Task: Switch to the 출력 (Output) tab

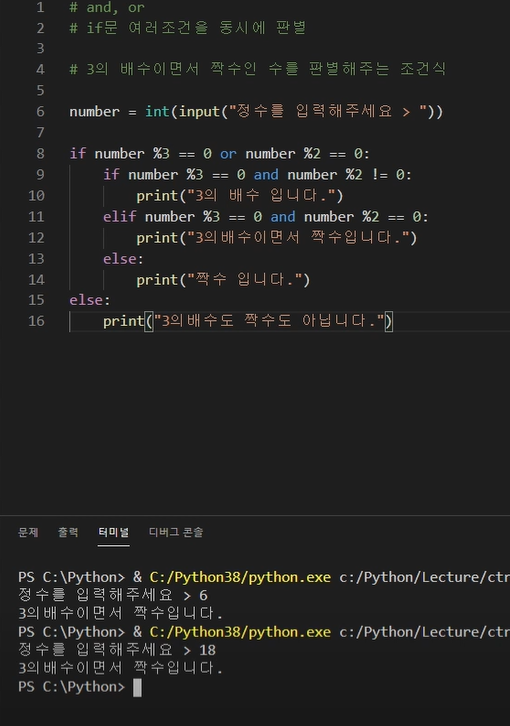Action: [68, 532]
